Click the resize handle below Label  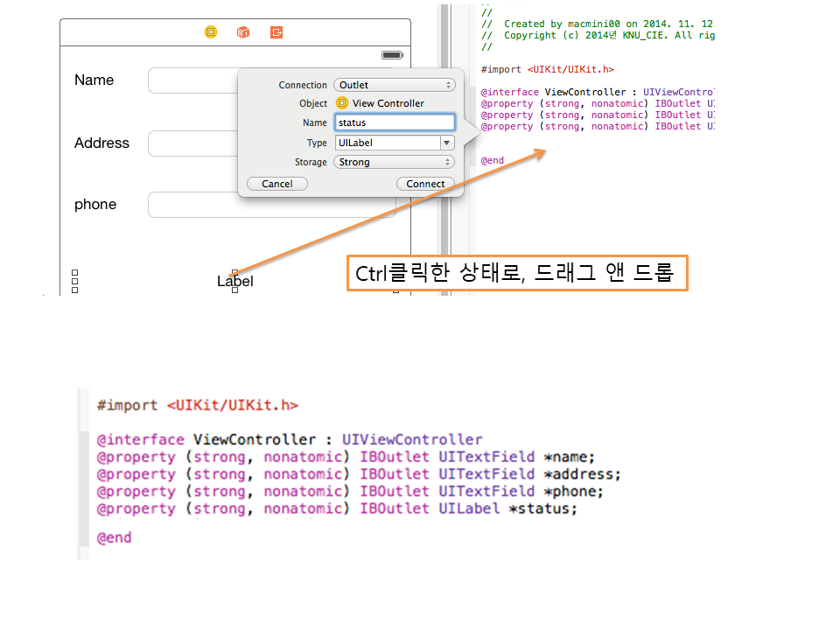(234, 290)
